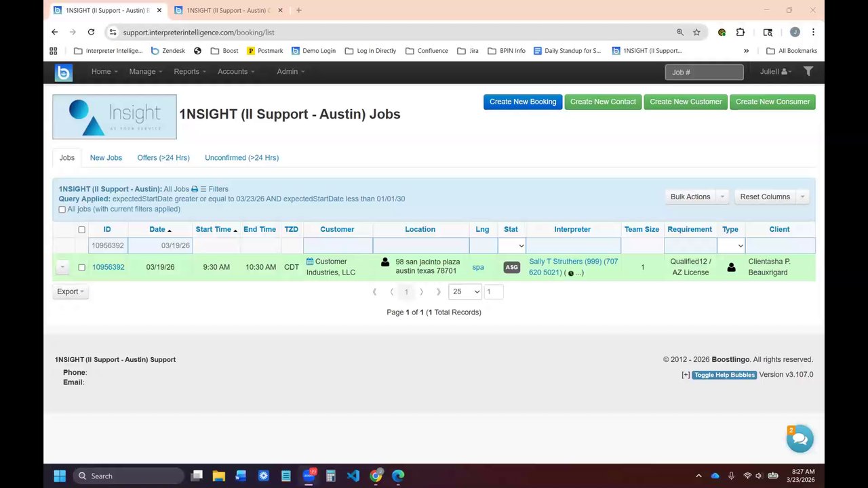
Task: Click the Boostlingo logo in the navbar
Action: click(x=64, y=73)
